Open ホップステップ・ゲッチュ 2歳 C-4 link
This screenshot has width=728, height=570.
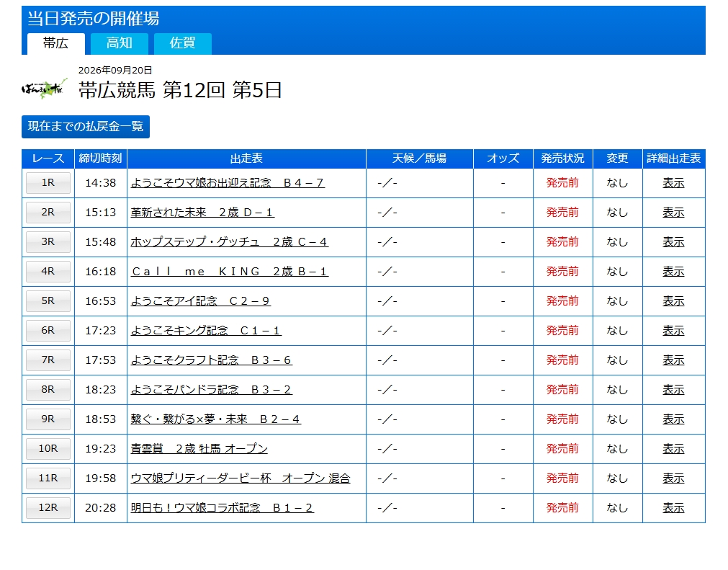coord(230,242)
